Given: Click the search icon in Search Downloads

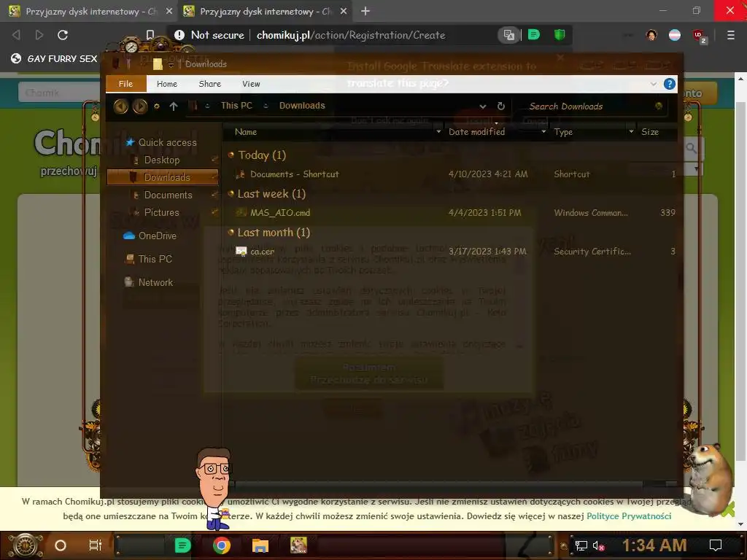Looking at the screenshot, I should 659,106.
